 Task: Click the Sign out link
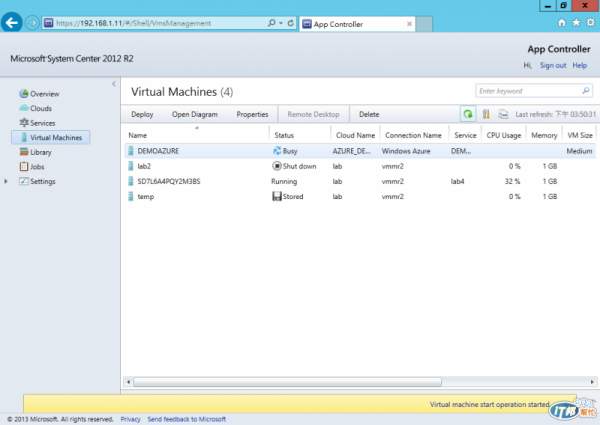pos(553,65)
